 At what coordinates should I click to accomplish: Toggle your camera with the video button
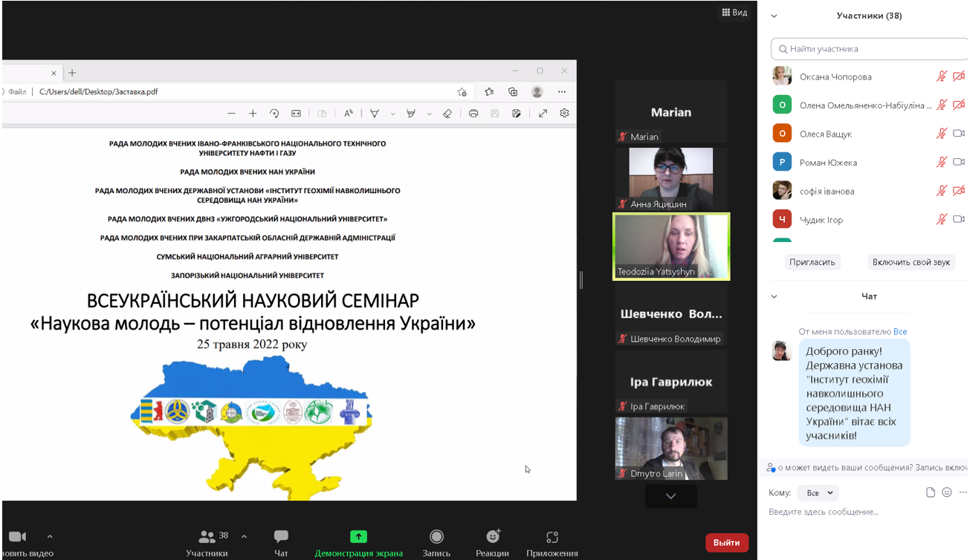click(x=18, y=537)
